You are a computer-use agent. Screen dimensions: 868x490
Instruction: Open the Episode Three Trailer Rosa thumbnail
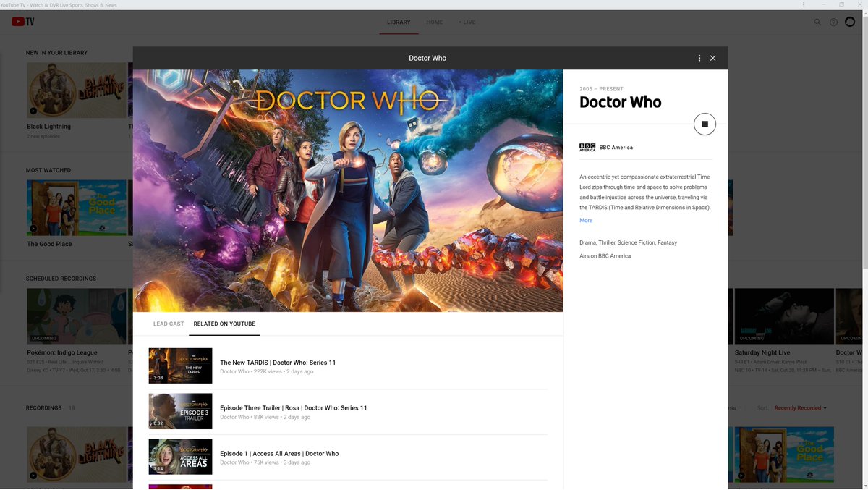click(180, 411)
